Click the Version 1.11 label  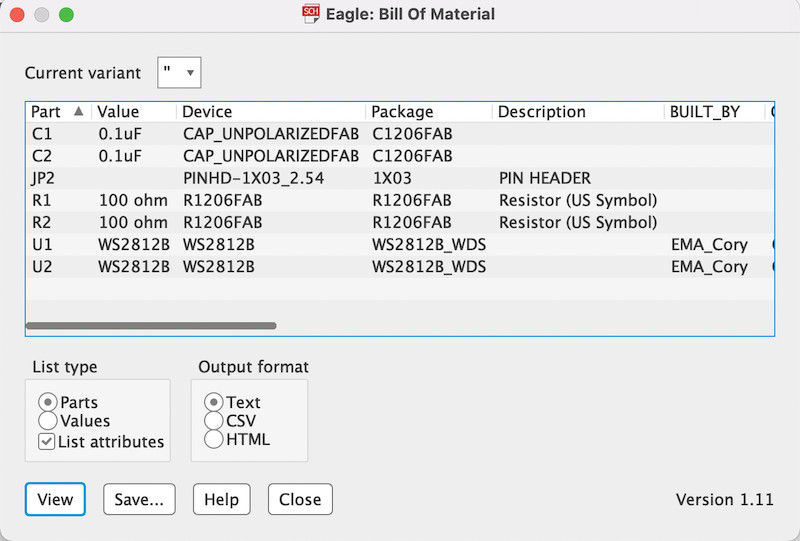724,499
